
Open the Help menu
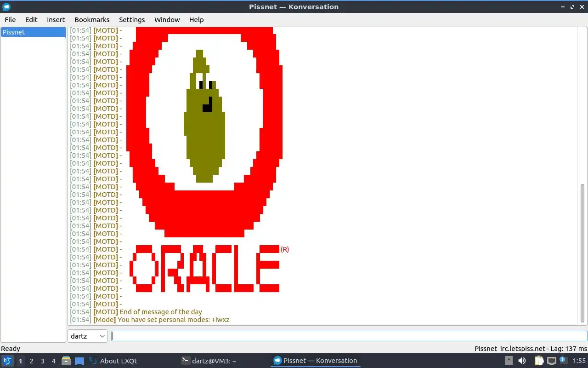tap(196, 20)
